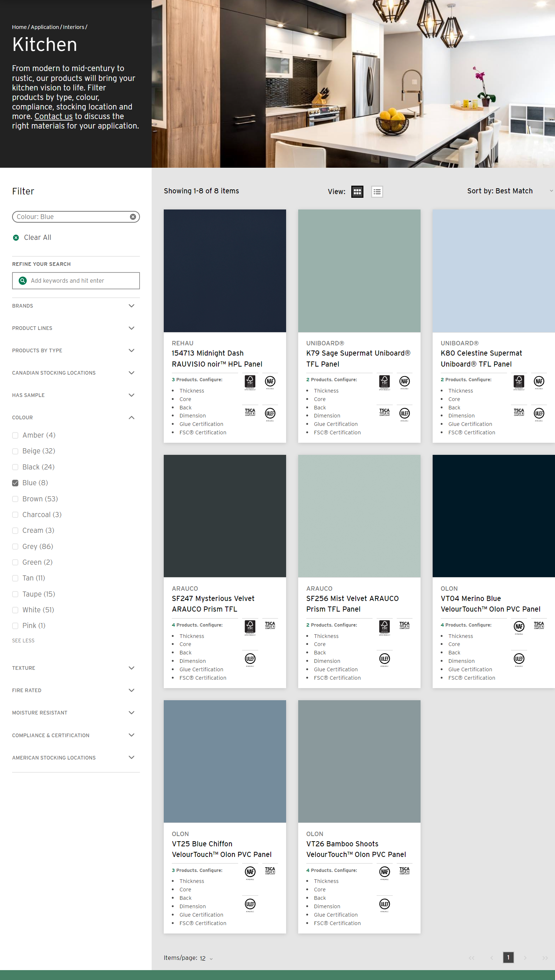Click ULEF icon on Midnight Dash card
Image resolution: width=555 pixels, height=980 pixels.
(270, 414)
